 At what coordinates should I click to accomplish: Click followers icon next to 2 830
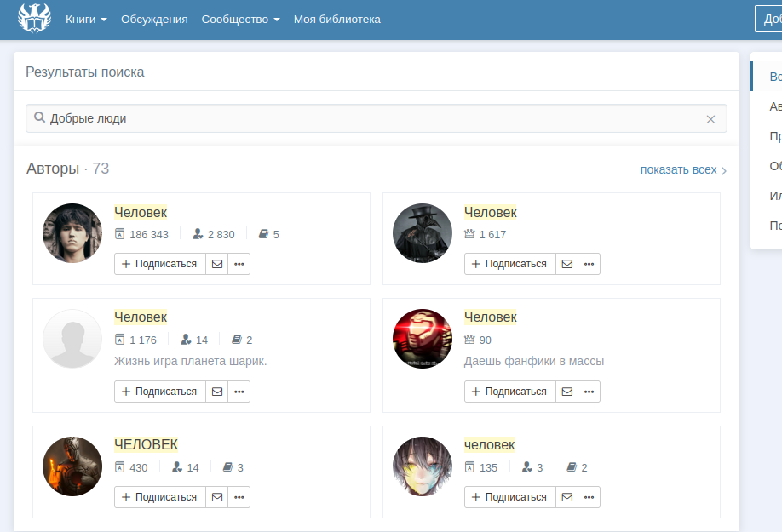[x=198, y=234]
